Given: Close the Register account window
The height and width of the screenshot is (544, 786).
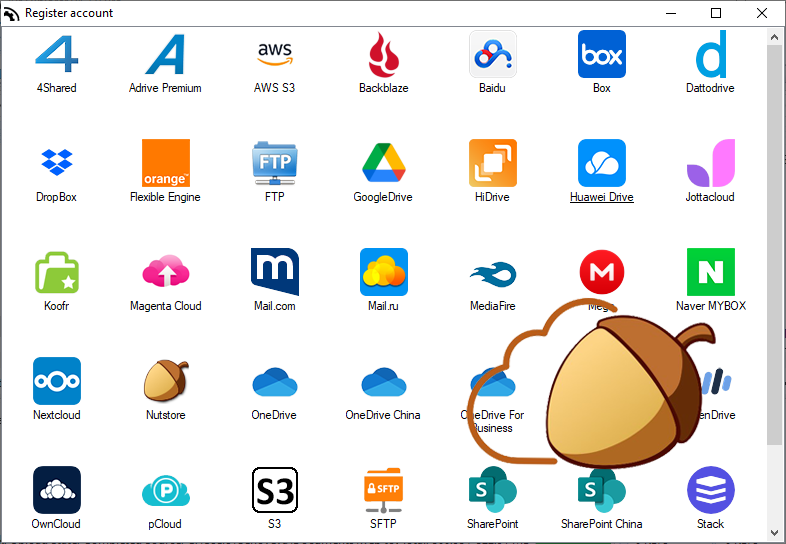Looking at the screenshot, I should point(762,13).
